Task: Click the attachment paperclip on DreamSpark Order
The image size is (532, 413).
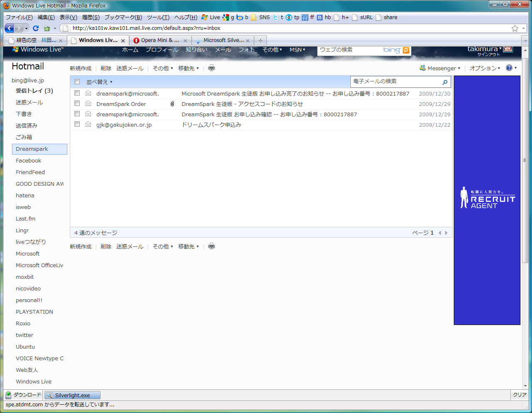Action: (172, 104)
